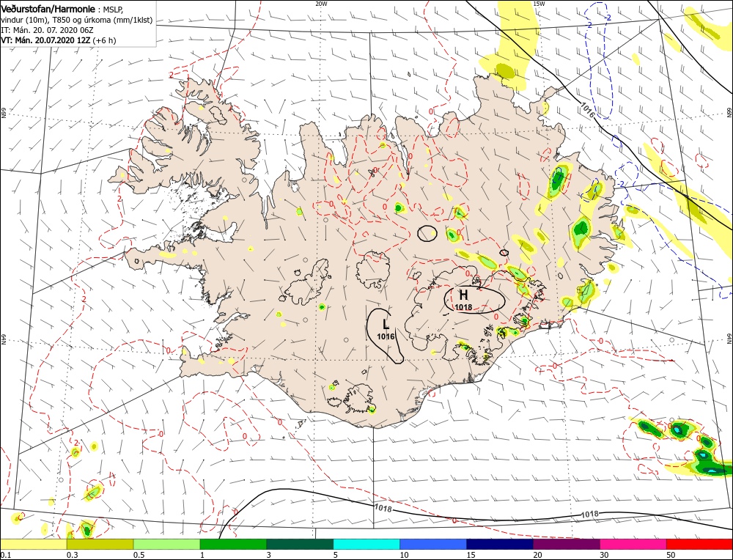Click the '0.3' legend value
Viewport: 733px width, 560px height.
click(71, 555)
